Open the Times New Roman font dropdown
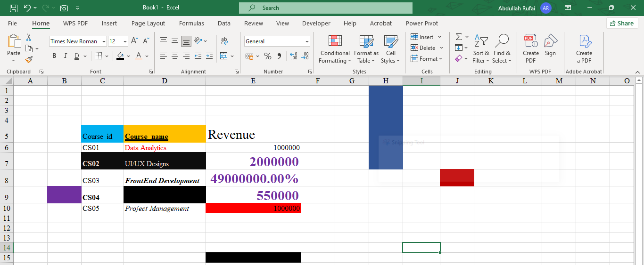Image resolution: width=644 pixels, height=265 pixels. [78, 41]
